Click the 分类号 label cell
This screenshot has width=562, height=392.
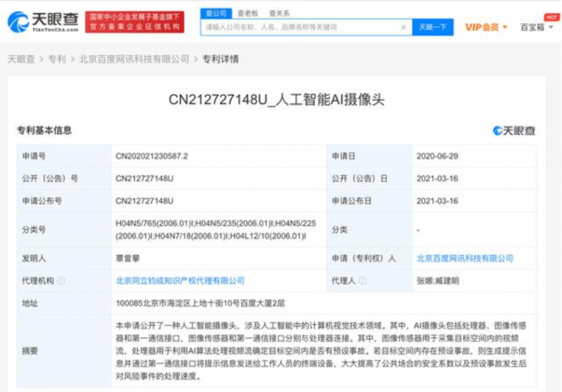click(64, 230)
